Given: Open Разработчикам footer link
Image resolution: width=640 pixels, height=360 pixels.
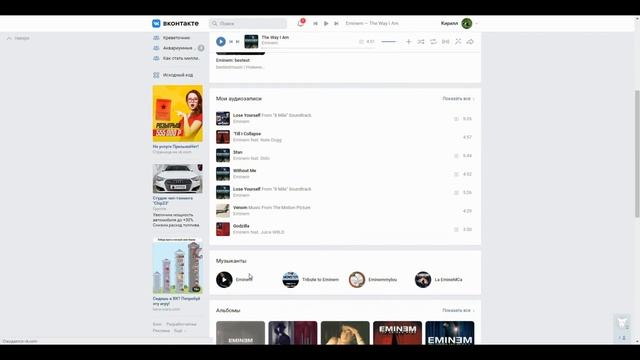Looking at the screenshot, I should 181,324.
